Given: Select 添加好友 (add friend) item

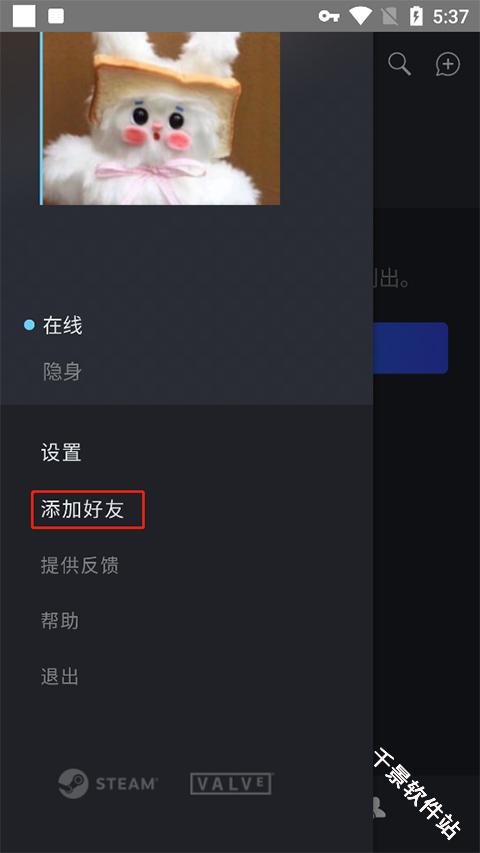Looking at the screenshot, I should point(83,509).
